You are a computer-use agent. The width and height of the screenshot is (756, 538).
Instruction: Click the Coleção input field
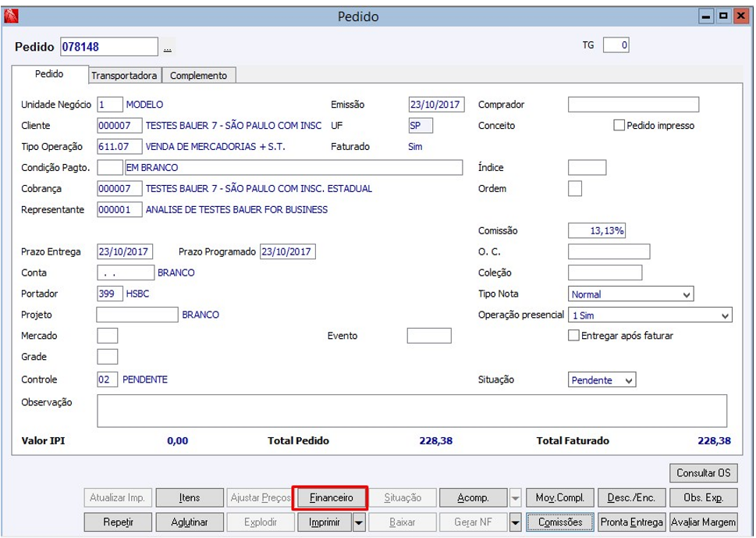[605, 273]
